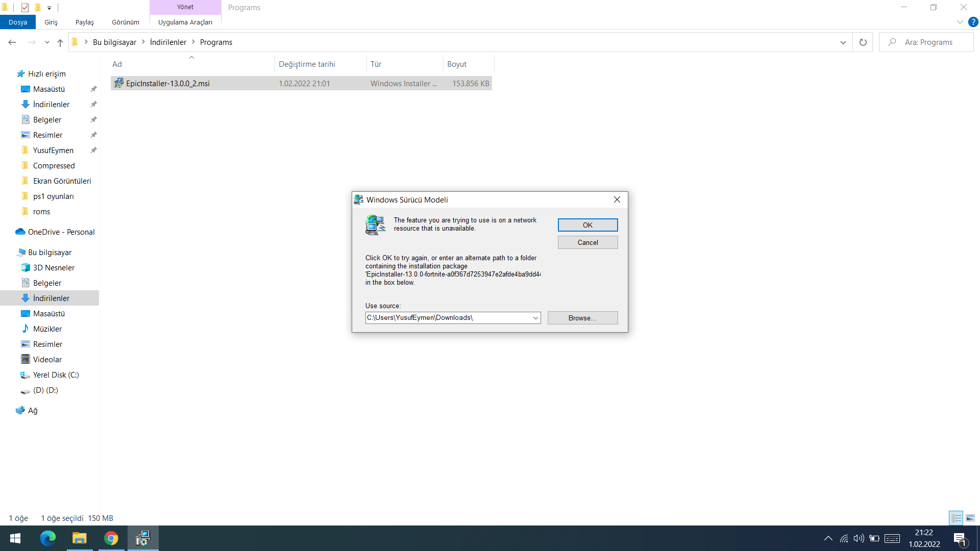Expand the address bar history dropdown

click(x=843, y=42)
